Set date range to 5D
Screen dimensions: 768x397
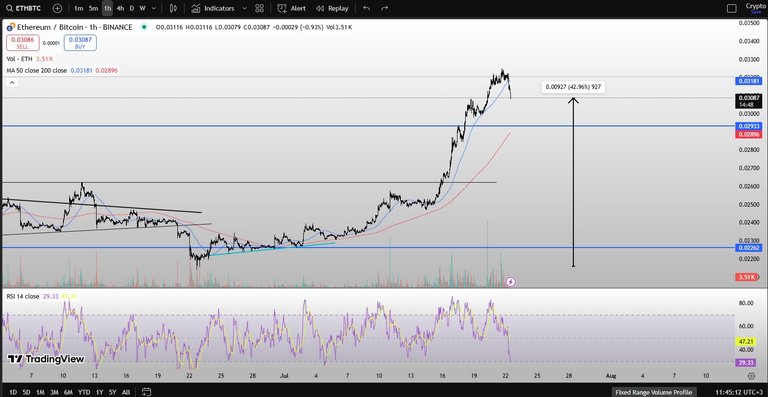[26, 392]
